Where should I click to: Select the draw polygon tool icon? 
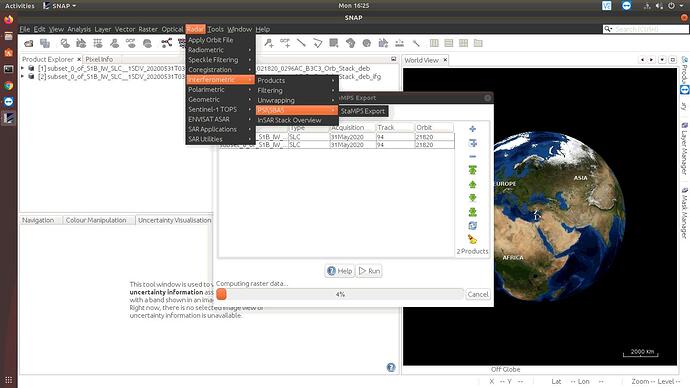[318, 43]
